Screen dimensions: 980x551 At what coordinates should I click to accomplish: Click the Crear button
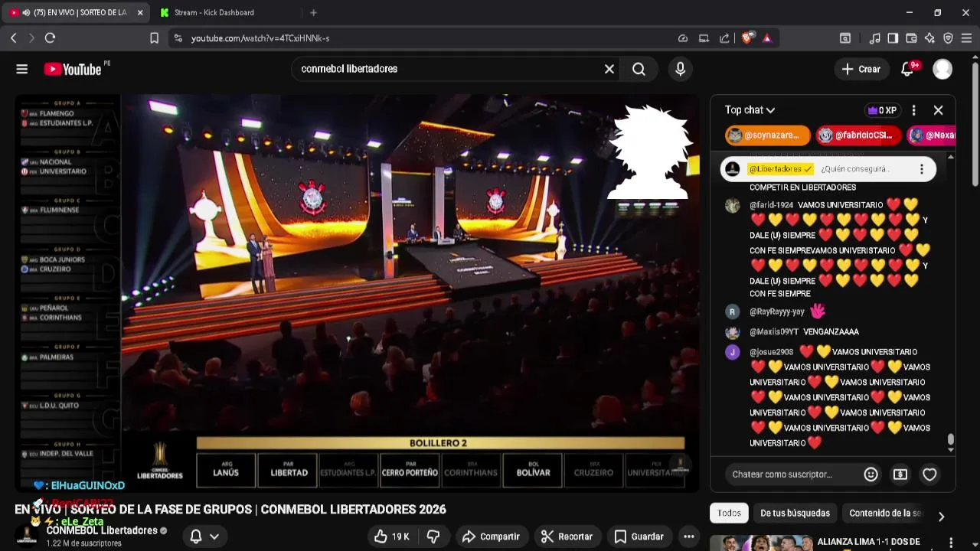coord(861,69)
